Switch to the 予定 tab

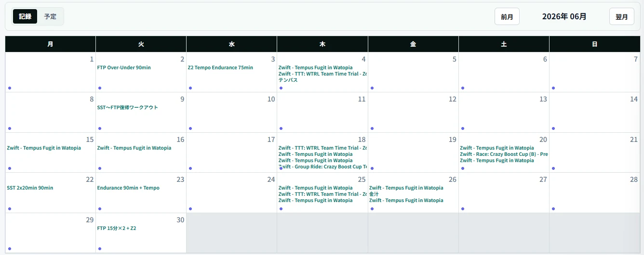[x=50, y=16]
